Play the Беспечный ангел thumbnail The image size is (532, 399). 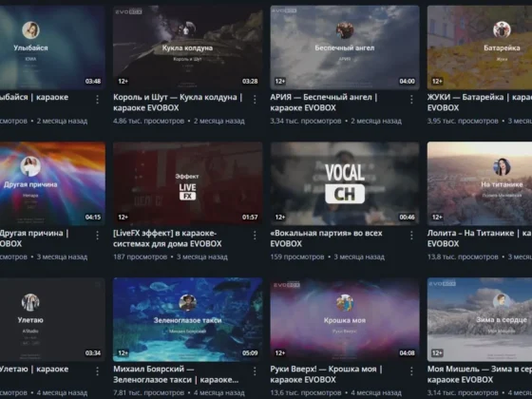pyautogui.click(x=345, y=47)
